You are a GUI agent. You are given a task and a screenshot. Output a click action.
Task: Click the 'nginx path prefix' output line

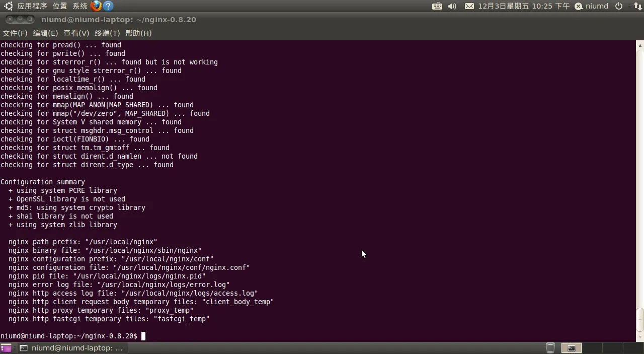[x=83, y=242]
